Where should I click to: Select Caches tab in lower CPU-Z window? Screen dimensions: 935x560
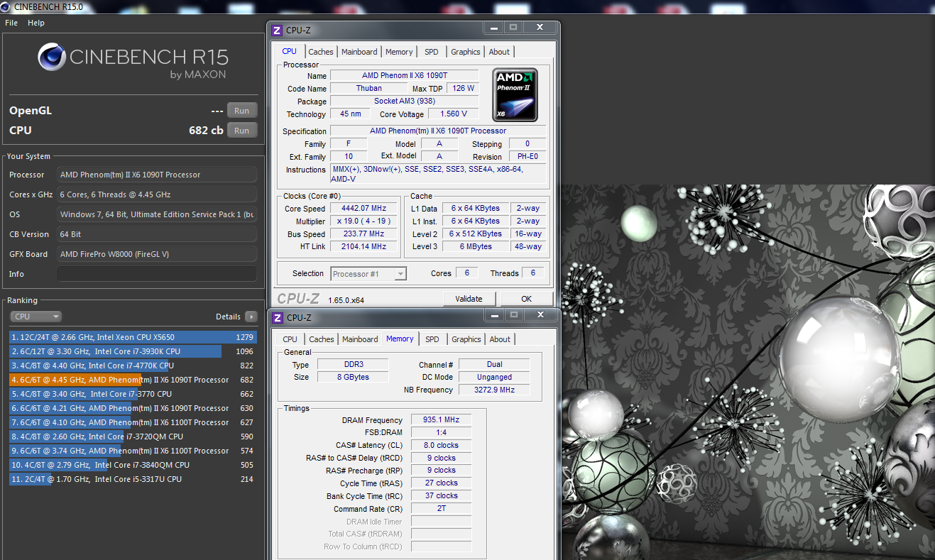(322, 339)
